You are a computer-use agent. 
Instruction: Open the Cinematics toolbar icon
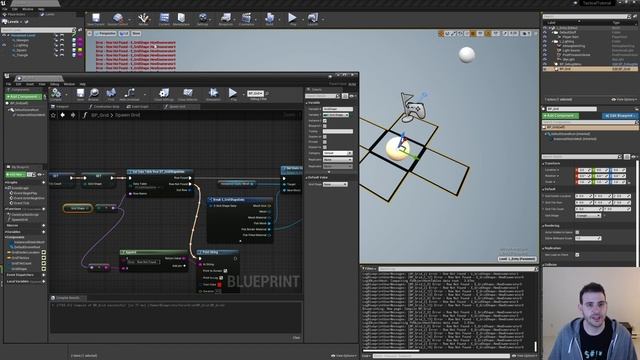pos(246,19)
